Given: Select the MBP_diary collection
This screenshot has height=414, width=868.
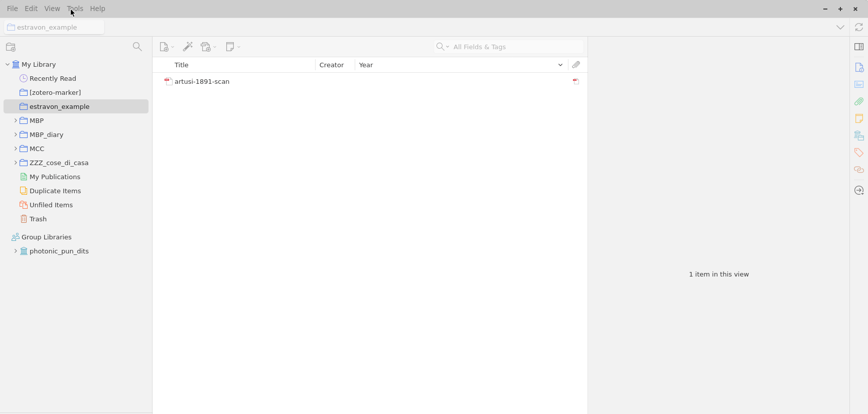Looking at the screenshot, I should click(x=46, y=134).
